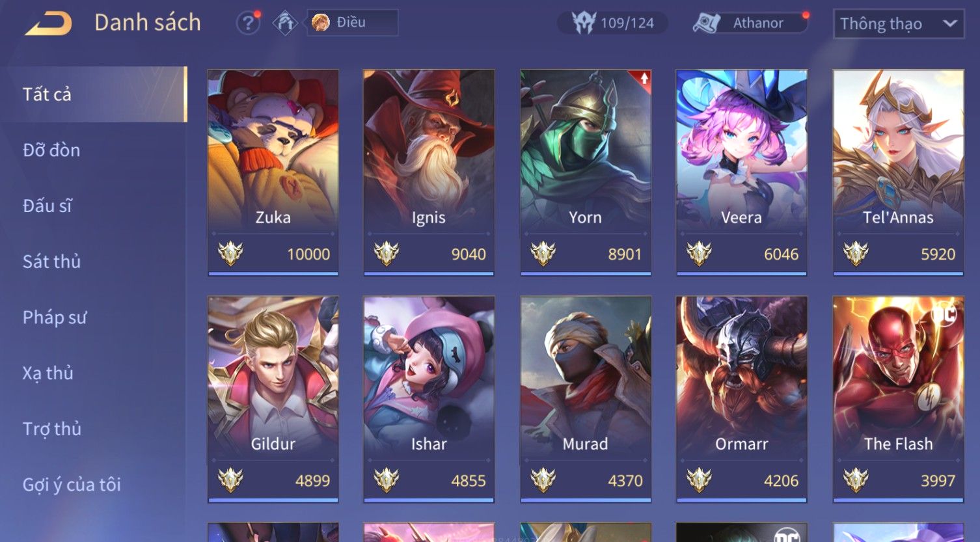980x542 pixels.
Task: Tap Zuka's mastery badge icon
Action: pos(230,253)
